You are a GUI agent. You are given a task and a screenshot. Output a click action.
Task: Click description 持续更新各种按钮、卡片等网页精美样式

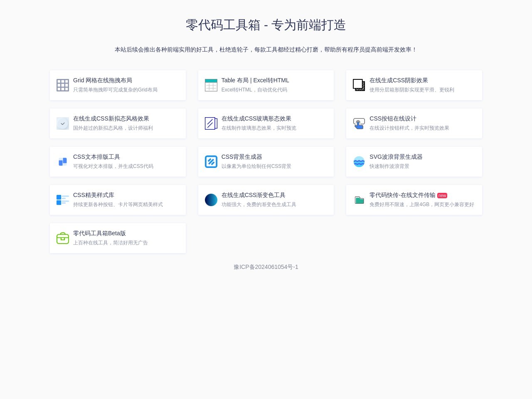[118, 204]
